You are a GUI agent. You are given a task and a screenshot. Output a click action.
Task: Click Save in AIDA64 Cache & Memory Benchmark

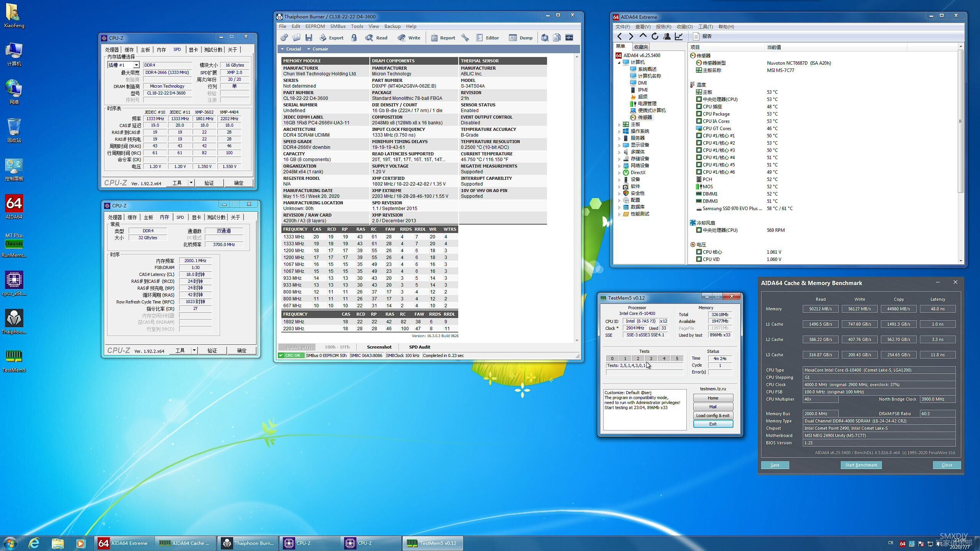[775, 465]
